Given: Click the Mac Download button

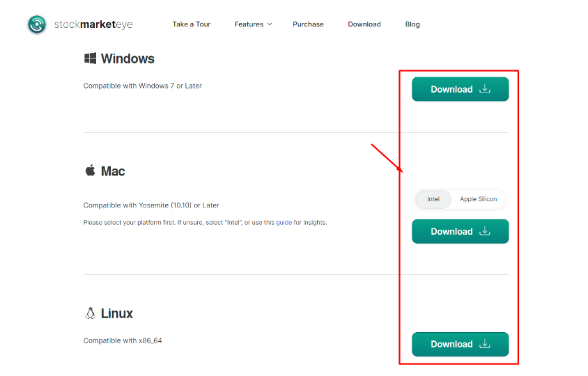Looking at the screenshot, I should (460, 231).
